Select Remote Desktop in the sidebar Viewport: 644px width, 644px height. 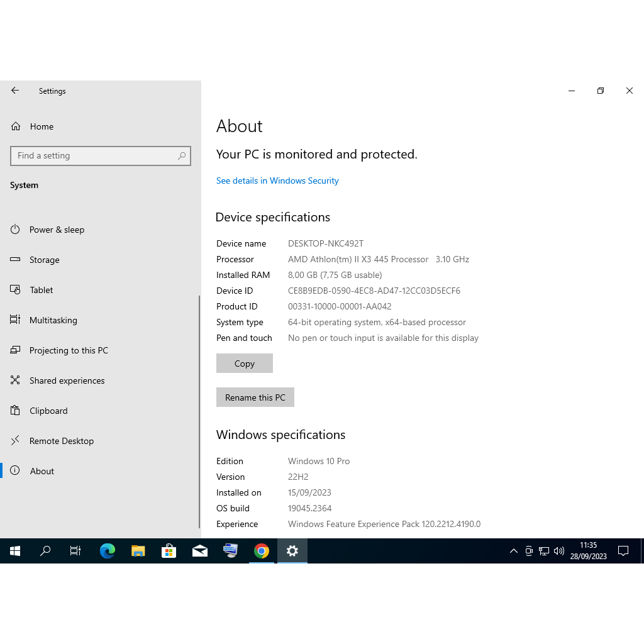click(x=61, y=441)
